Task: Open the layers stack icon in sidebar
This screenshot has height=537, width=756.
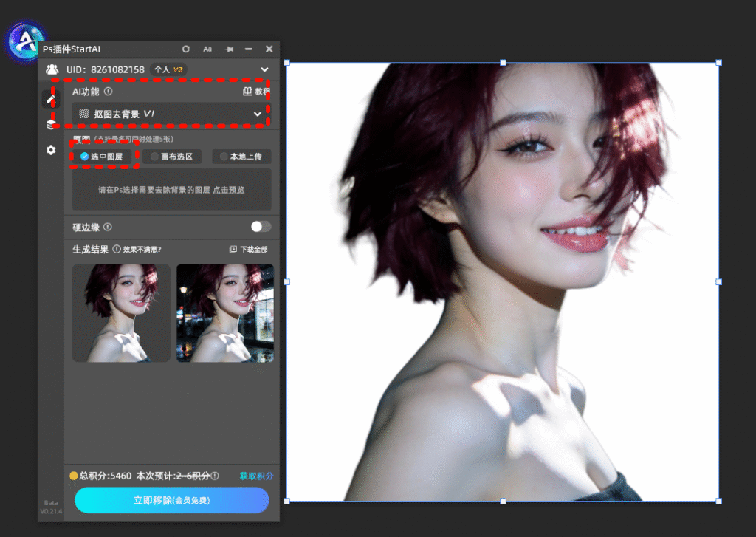Action: click(50, 124)
